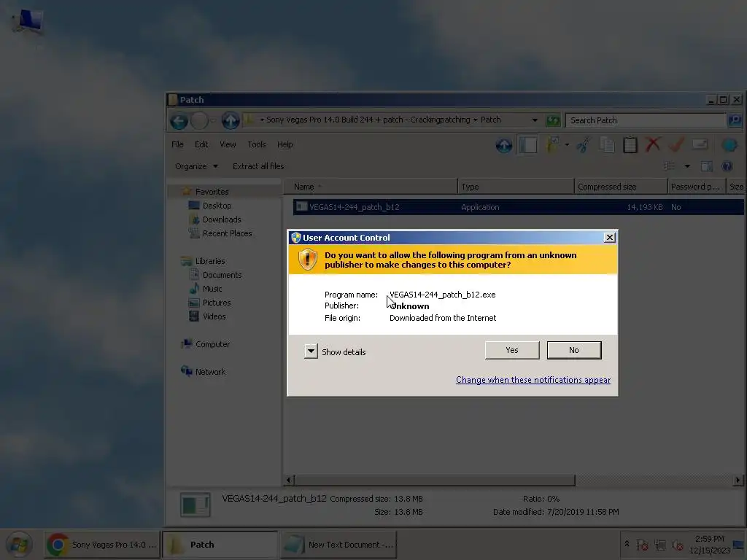
Task: Go forward in the Patch window
Action: coord(199,121)
